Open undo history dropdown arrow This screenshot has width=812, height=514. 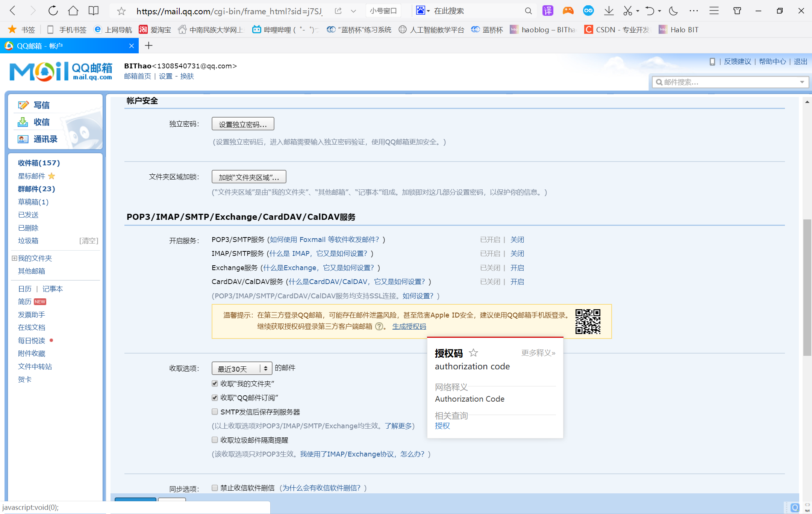tap(660, 11)
